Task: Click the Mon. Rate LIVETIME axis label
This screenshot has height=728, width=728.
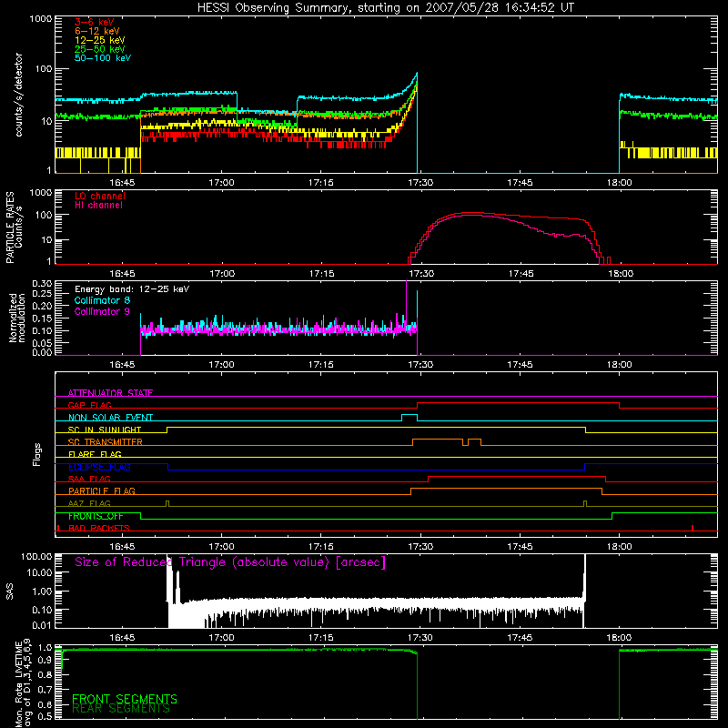Action: 23,683
